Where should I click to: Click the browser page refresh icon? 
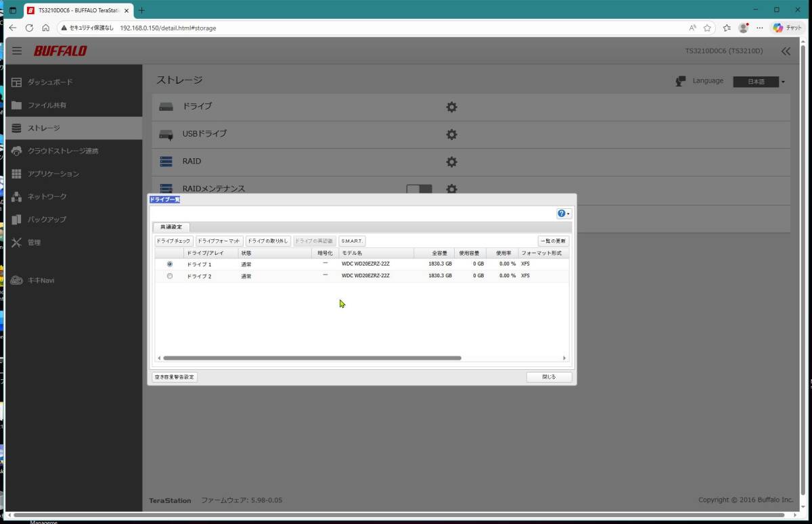coord(29,28)
